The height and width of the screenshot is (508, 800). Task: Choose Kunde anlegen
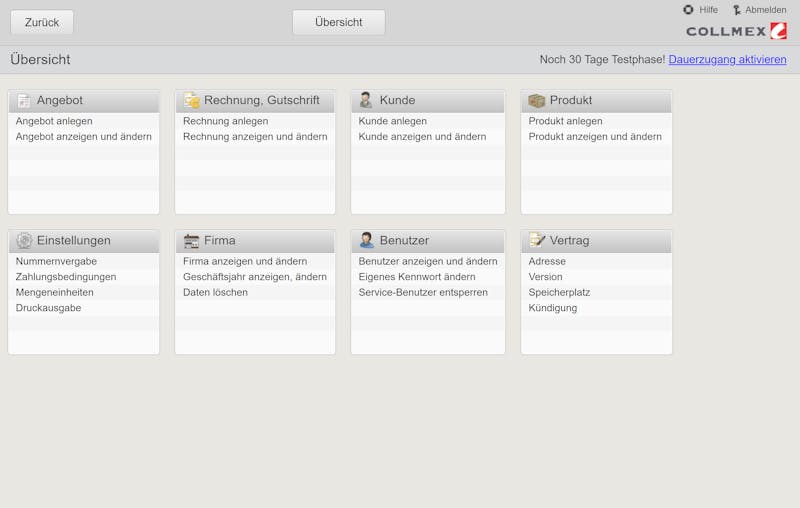click(392, 121)
